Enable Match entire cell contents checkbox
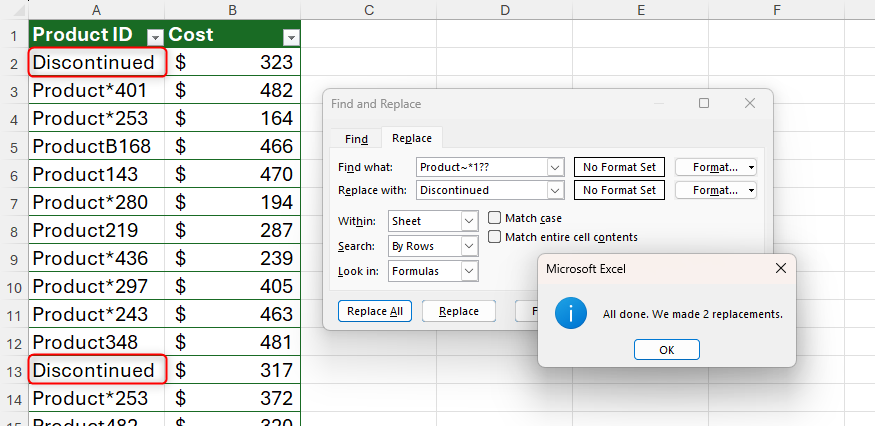Image resolution: width=875 pixels, height=426 pixels. (494, 237)
